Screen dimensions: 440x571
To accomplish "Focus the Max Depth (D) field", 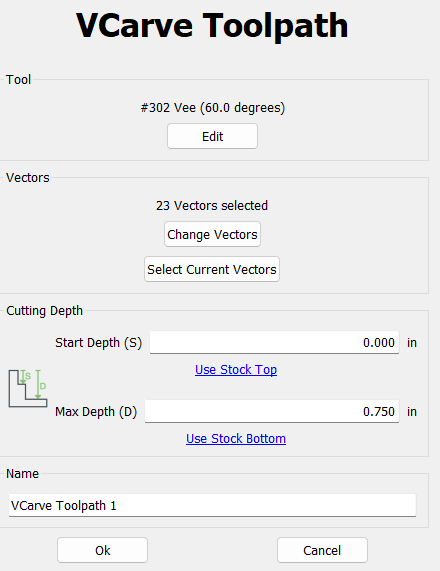I will point(272,411).
